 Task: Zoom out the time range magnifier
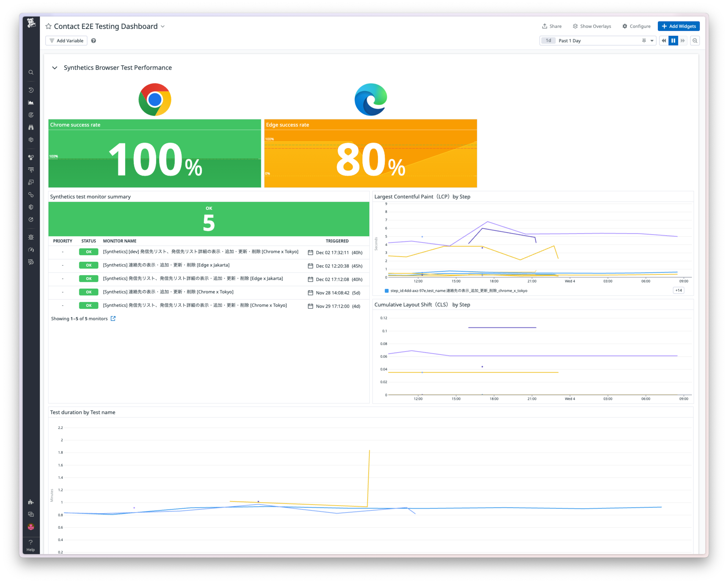tap(695, 41)
